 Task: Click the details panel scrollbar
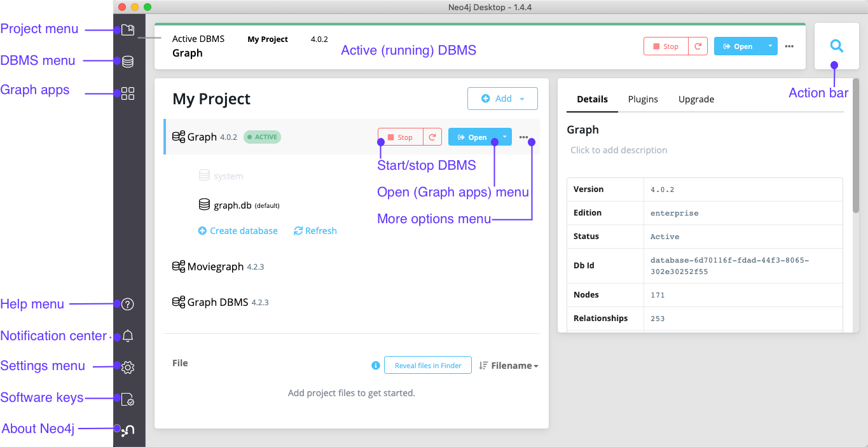(855, 146)
